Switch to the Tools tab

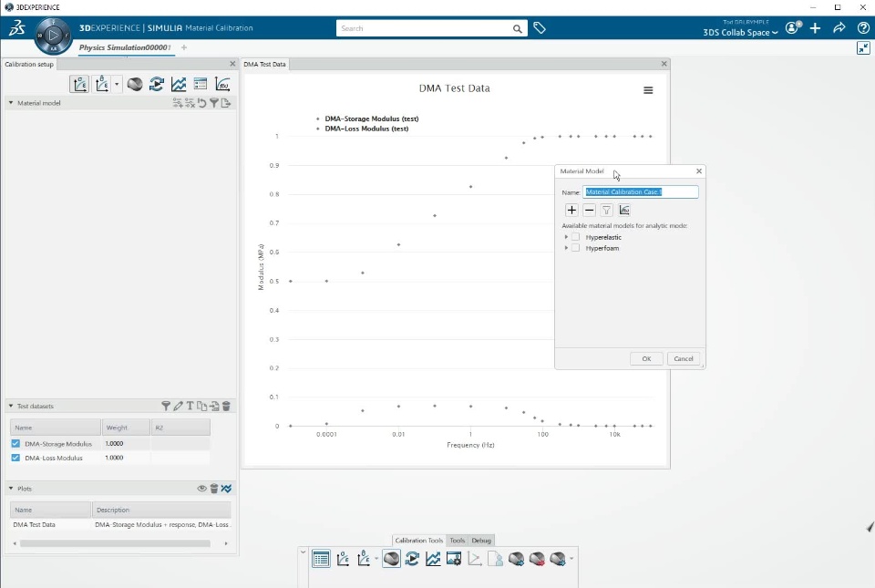click(x=457, y=541)
